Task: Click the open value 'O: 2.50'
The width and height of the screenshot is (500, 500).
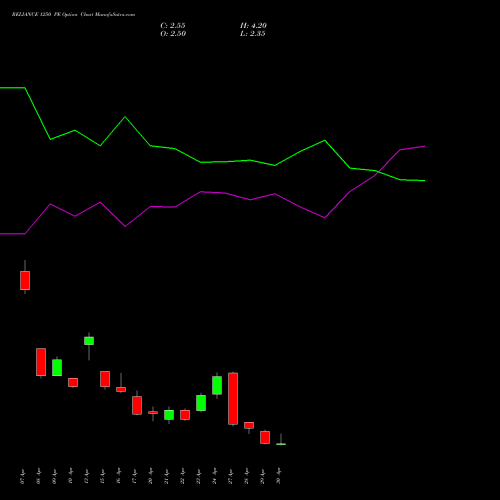Action: [x=173, y=34]
